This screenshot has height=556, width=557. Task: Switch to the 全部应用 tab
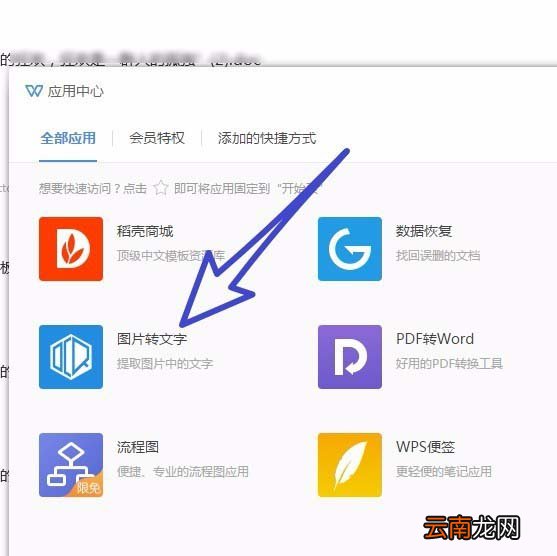68,138
